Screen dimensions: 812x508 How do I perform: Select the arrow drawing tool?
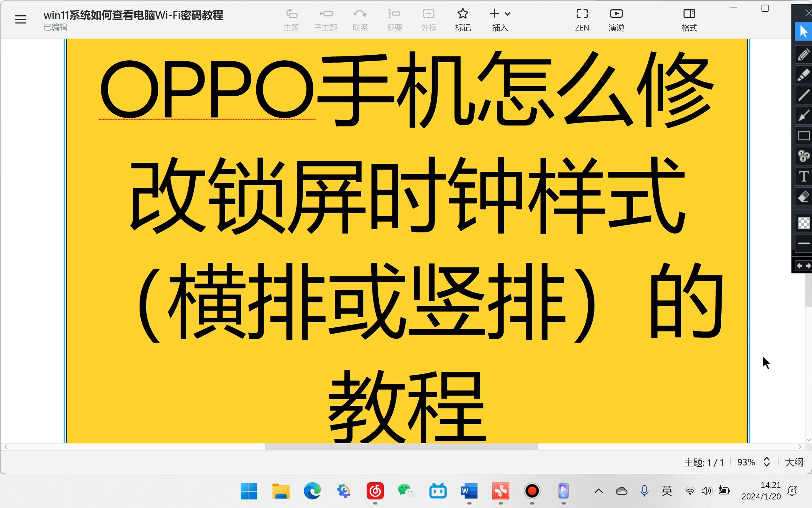click(804, 115)
